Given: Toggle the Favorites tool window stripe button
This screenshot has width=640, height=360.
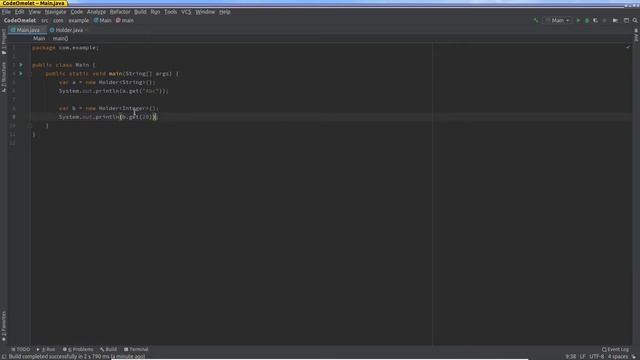Looking at the screenshot, I should 4,326.
